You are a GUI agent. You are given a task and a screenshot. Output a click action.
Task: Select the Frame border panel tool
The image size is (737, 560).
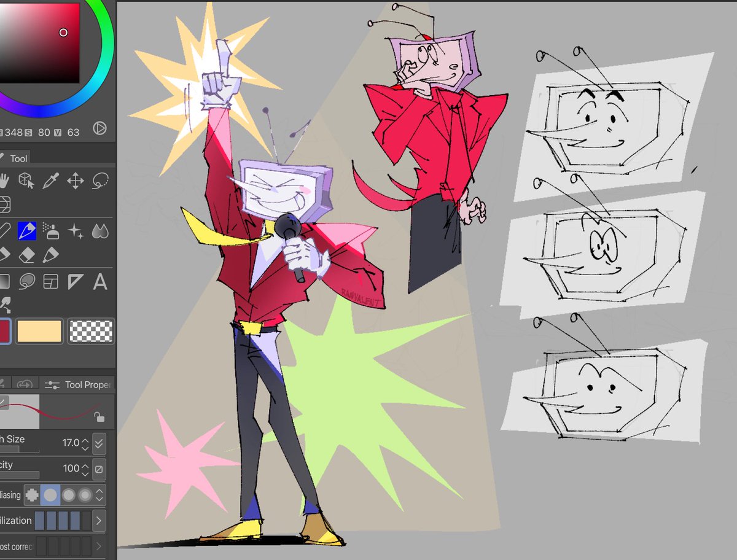pos(51,282)
